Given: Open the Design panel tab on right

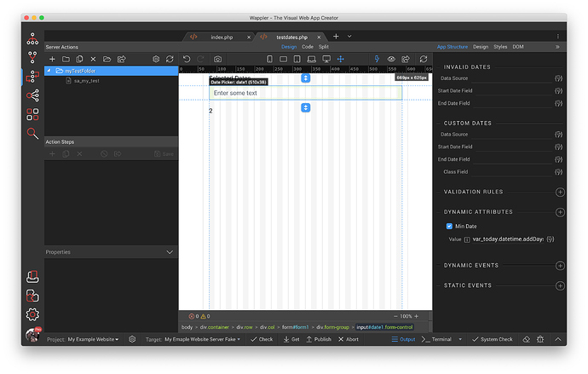Looking at the screenshot, I should click(481, 47).
